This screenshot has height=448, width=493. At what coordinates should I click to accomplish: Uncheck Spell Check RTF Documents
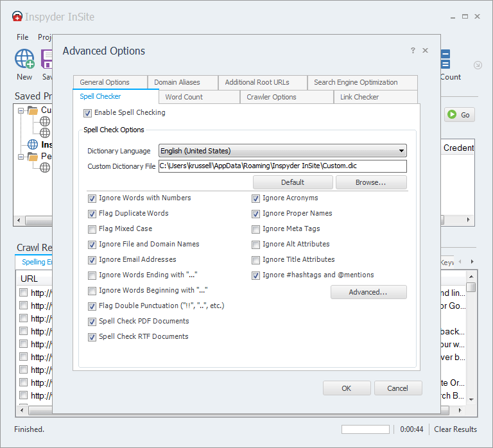[92, 337]
